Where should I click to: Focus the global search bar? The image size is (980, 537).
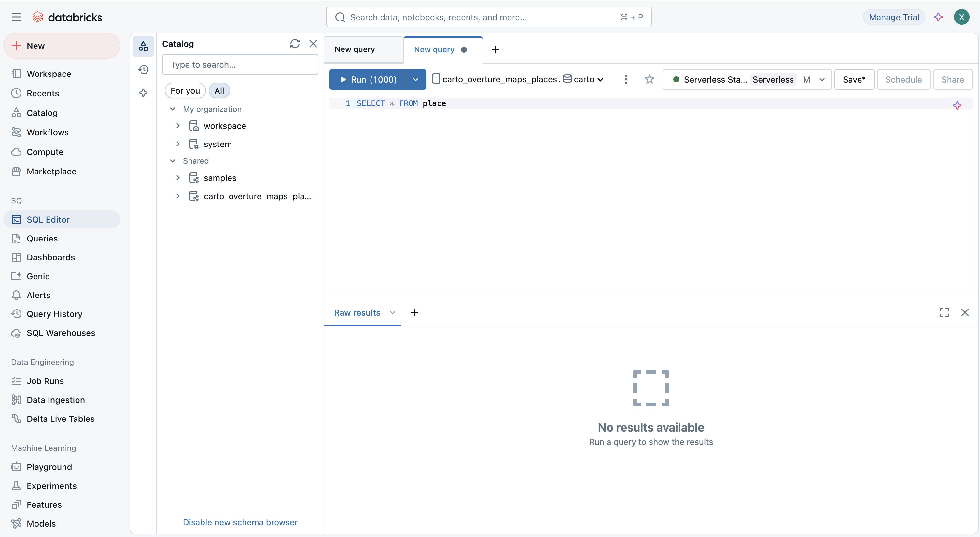pos(488,17)
